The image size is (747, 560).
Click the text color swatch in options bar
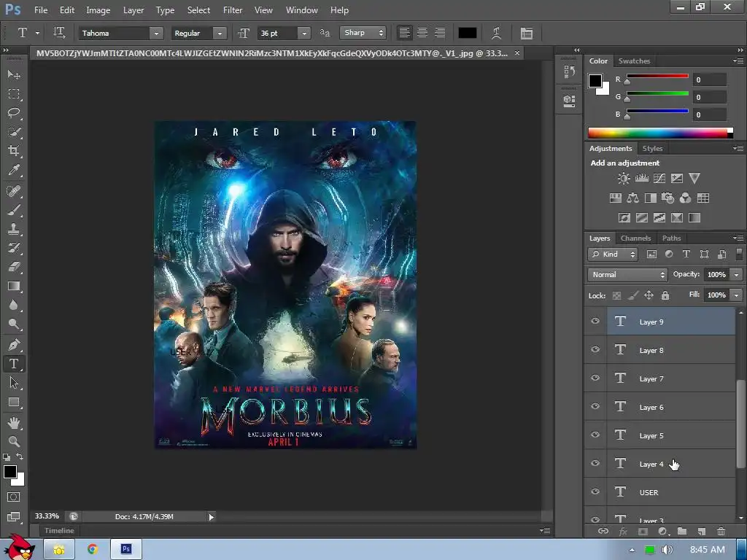click(x=468, y=33)
